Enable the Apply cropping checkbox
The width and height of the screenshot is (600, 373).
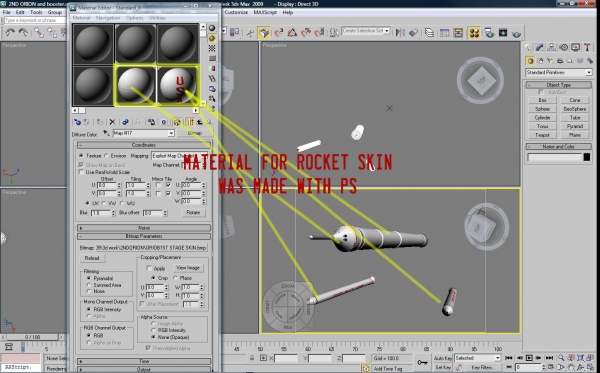[149, 268]
